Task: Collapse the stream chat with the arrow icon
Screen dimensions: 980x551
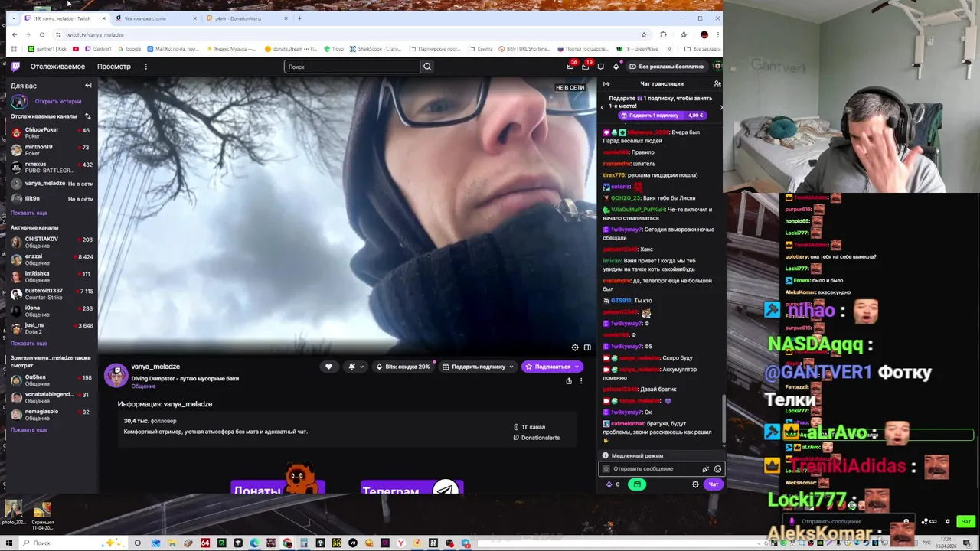Action: pos(606,84)
